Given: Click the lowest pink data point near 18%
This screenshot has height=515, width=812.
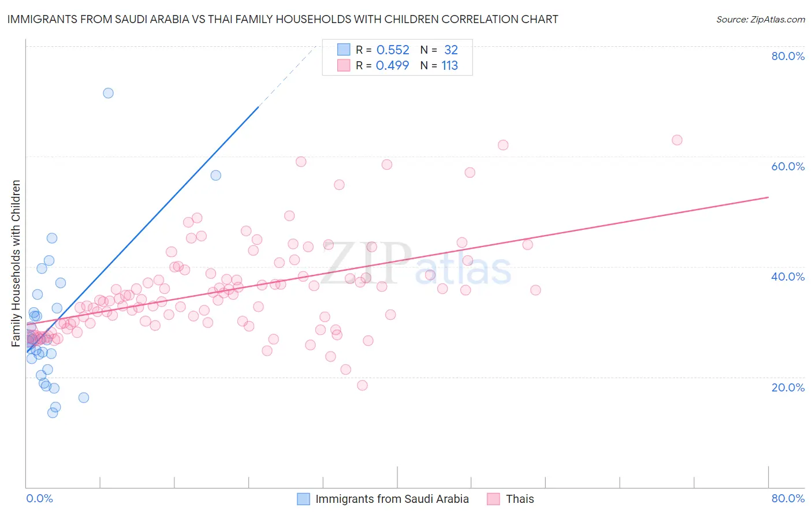Looking at the screenshot, I should click(362, 385).
